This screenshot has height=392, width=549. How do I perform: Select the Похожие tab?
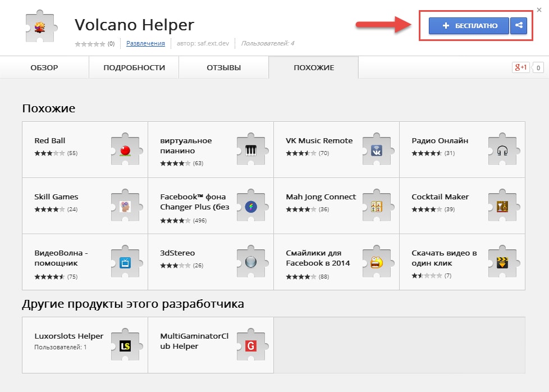[313, 67]
